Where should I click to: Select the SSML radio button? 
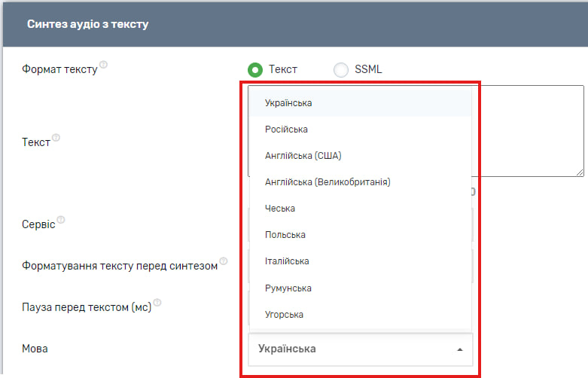pos(341,69)
